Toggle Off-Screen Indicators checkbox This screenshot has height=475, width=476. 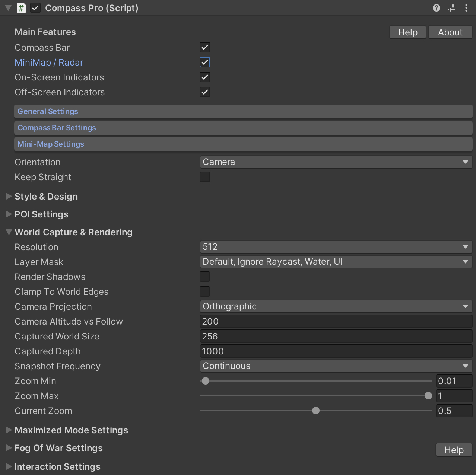(205, 92)
